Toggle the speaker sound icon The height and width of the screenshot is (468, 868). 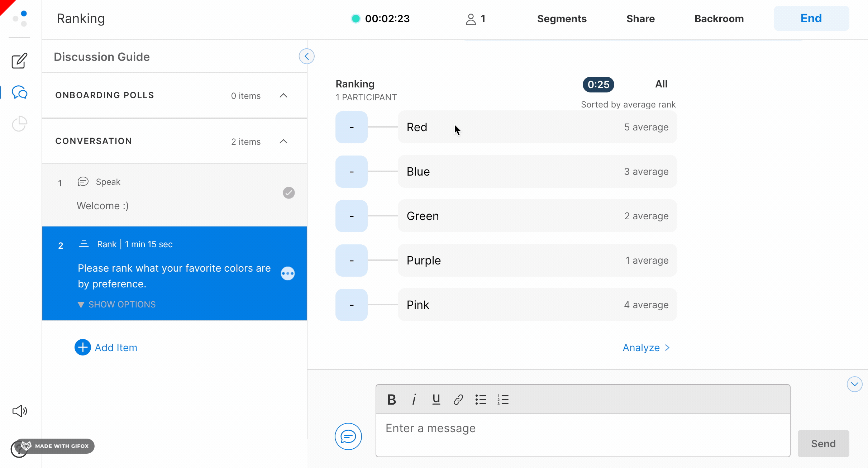[20, 411]
